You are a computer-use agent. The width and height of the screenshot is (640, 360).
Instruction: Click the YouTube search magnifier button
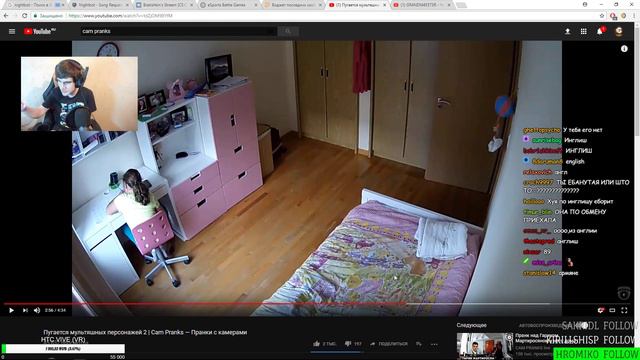[x=288, y=31]
